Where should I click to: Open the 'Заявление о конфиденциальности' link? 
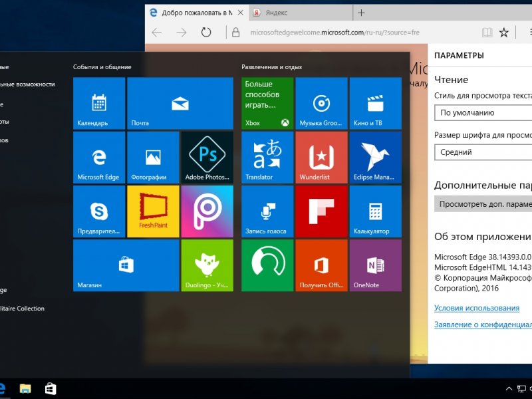click(483, 325)
